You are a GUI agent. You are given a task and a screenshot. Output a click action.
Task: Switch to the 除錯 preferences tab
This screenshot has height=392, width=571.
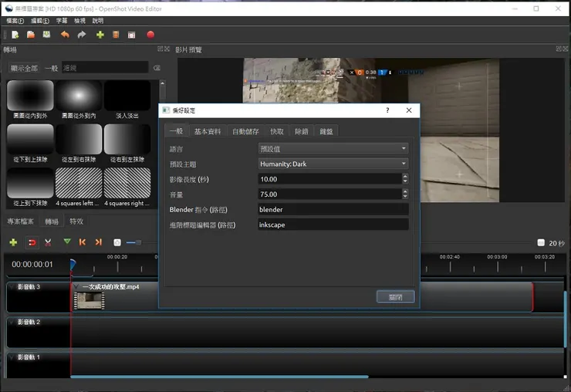click(x=302, y=131)
